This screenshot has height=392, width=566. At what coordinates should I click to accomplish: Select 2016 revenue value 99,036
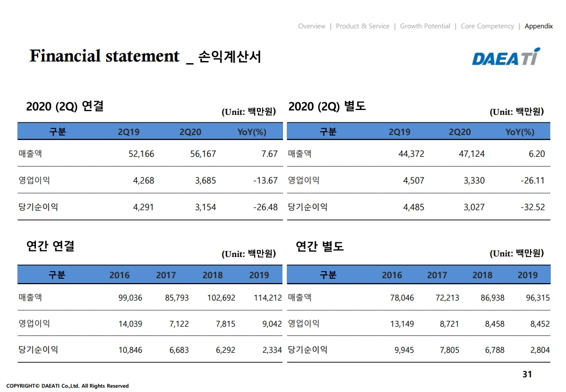(x=130, y=298)
